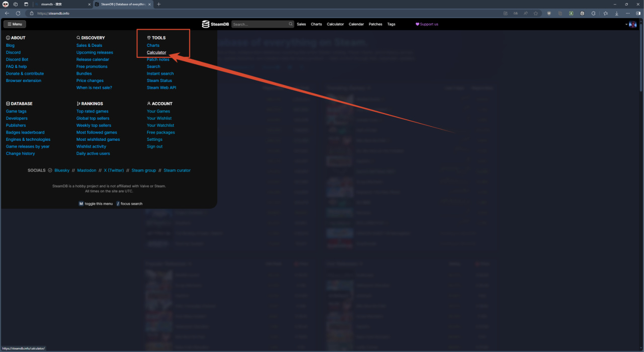Open the workspaces icon in the title bar
The width and height of the screenshot is (644, 352).
click(x=16, y=4)
